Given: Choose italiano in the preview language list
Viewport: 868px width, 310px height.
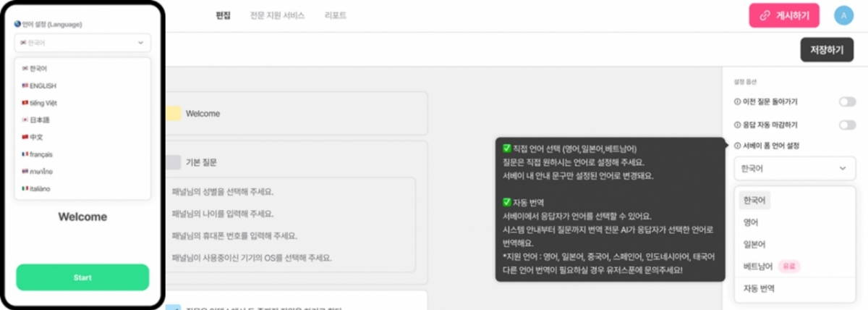Looking at the screenshot, I should click(82, 189).
